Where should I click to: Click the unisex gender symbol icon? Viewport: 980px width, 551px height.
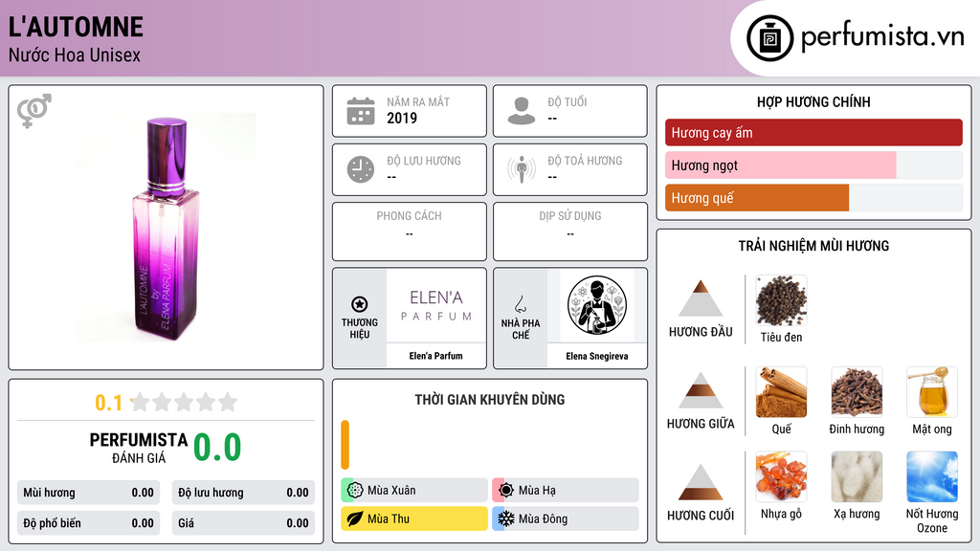pos(34,111)
